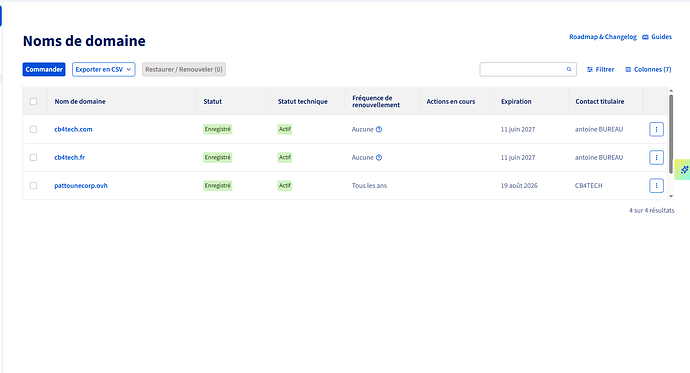Open actions menu for cb4tech.fr

pyautogui.click(x=656, y=157)
